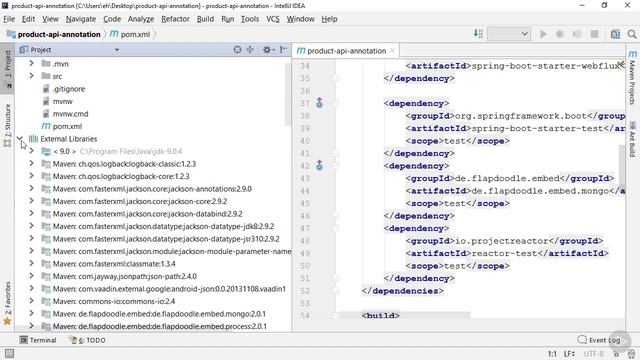
Task: Close the product-api-annotation editor tab
Action: 392,51
